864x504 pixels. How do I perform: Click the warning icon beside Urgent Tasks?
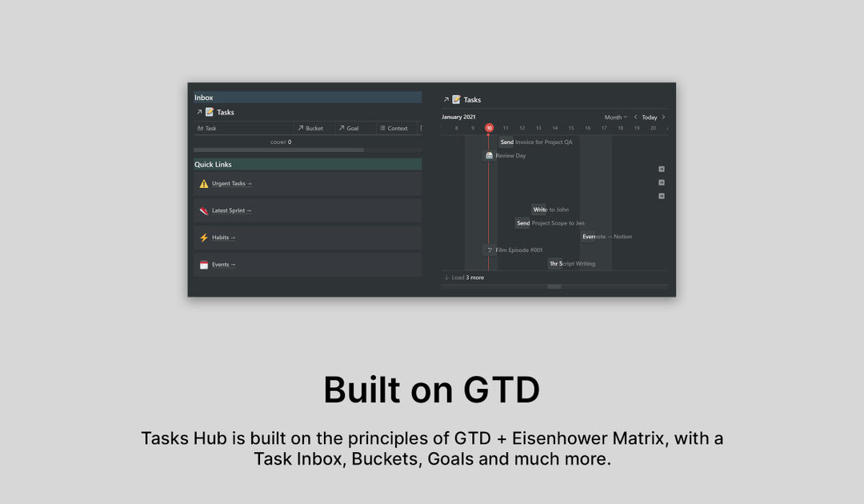click(202, 183)
